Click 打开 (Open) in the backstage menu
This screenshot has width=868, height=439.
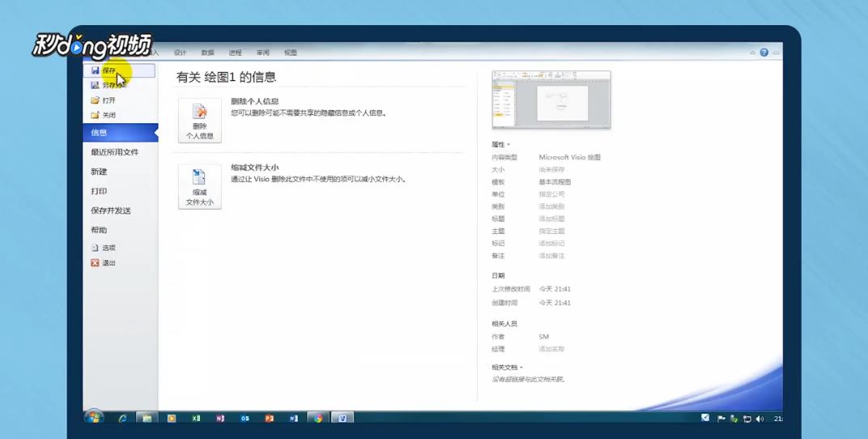(x=104, y=100)
